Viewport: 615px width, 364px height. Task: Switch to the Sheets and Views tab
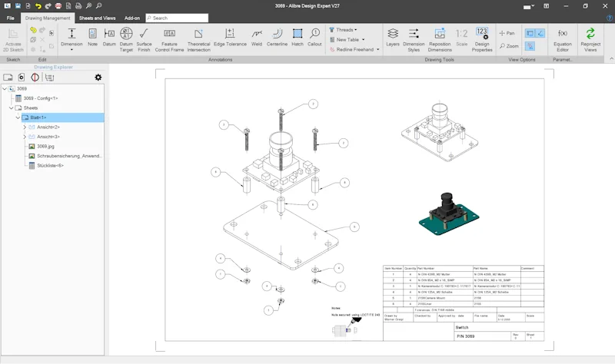pos(98,18)
